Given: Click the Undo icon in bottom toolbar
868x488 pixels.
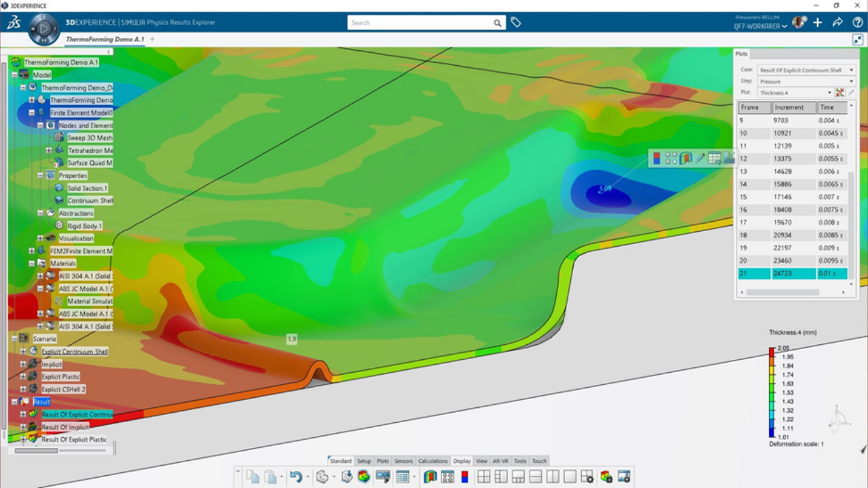Looking at the screenshot, I should tap(296, 477).
